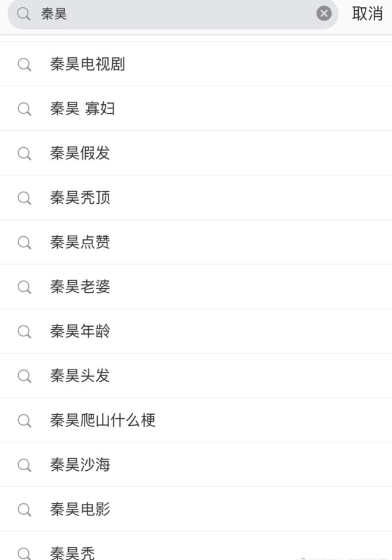Select the 秦昊年龄 suggestion
392x560 pixels.
(196, 332)
